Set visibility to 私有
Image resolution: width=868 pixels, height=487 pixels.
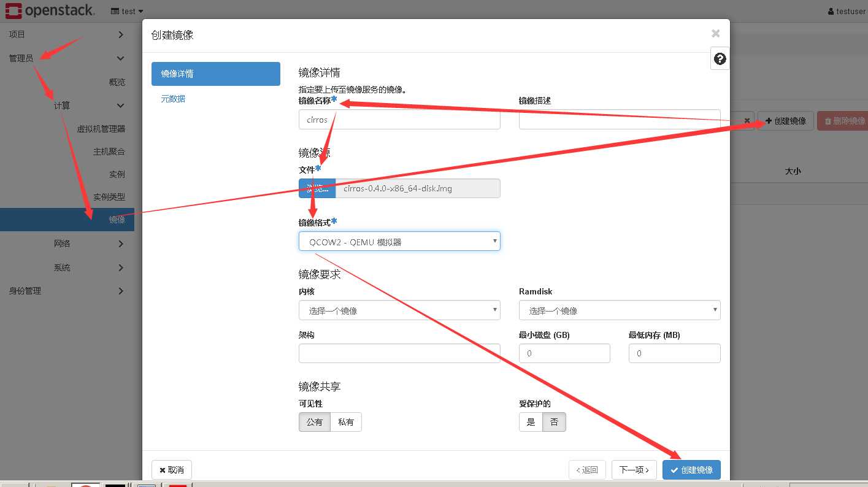346,422
